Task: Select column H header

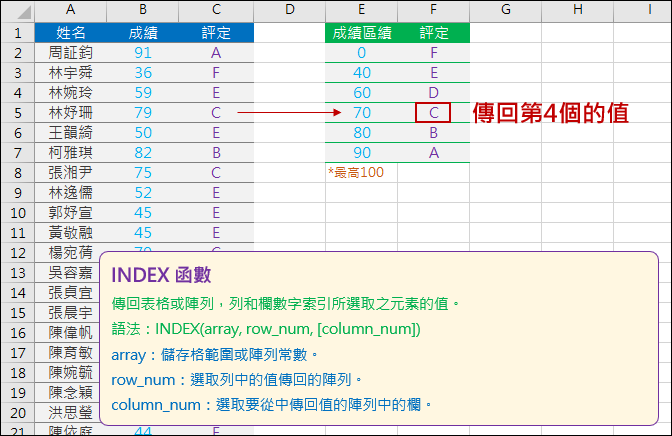Action: (578, 10)
